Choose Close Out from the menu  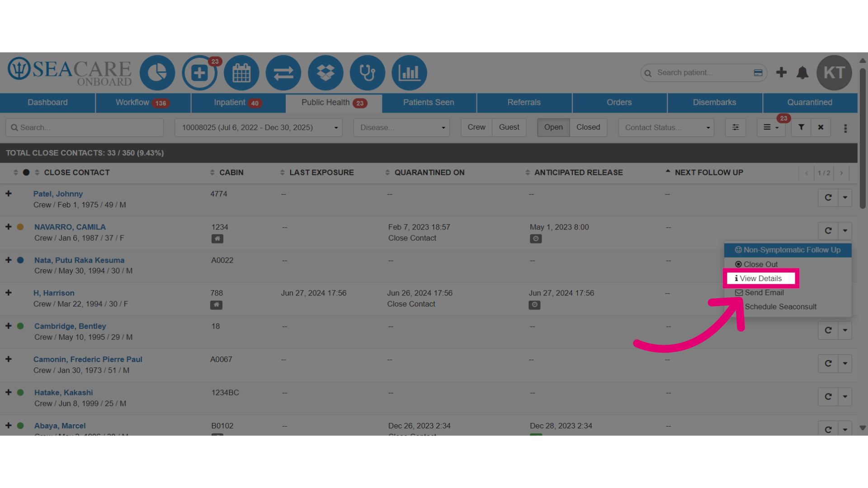coord(788,264)
